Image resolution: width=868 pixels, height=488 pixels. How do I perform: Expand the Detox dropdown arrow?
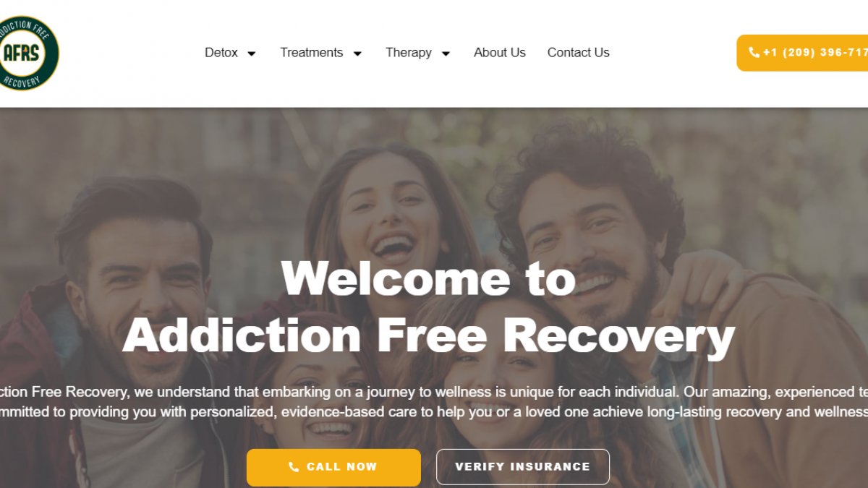(x=252, y=53)
